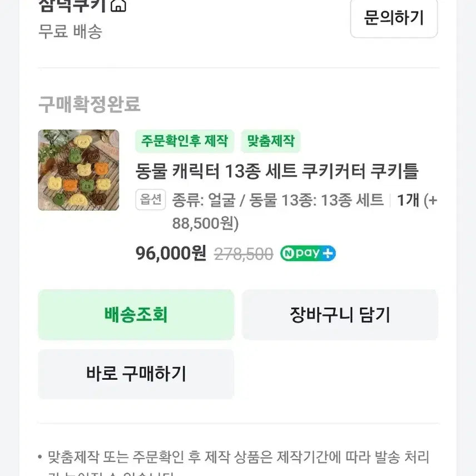This screenshot has width=476, height=476.
Task: Open the cookie cutter product thumbnail
Action: point(78,170)
